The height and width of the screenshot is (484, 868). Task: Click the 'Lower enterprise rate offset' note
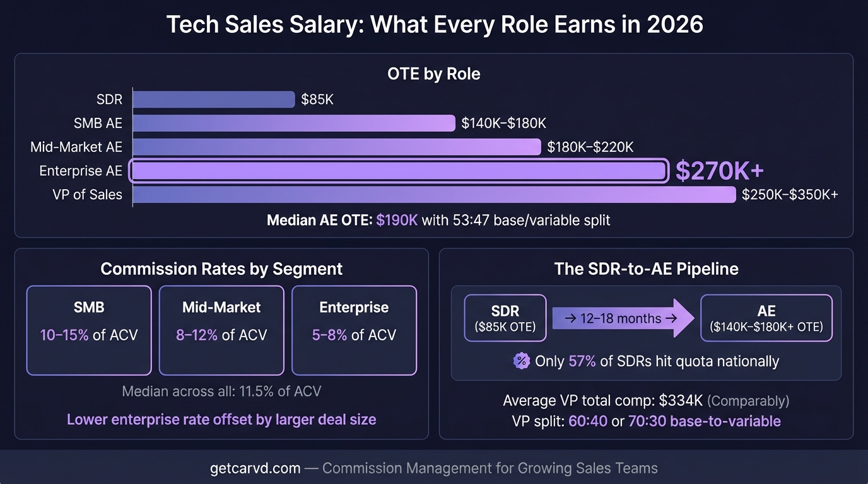[221, 419]
